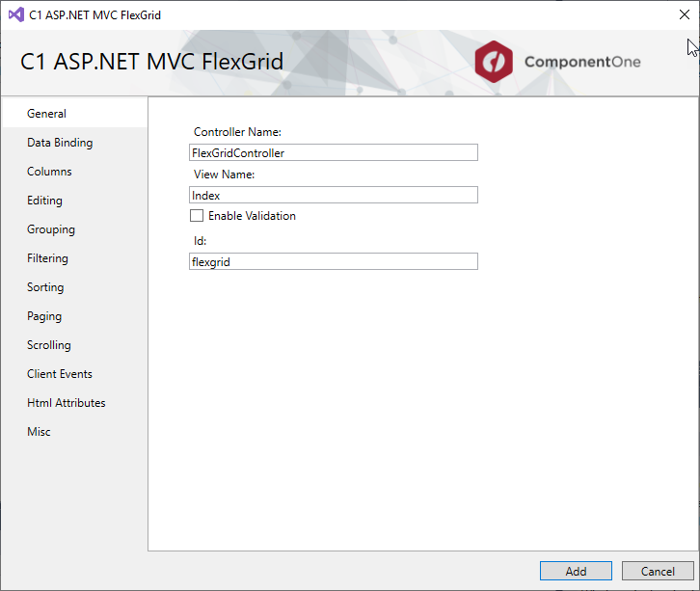The width and height of the screenshot is (700, 591).
Task: Select the General tab
Action: 46,114
